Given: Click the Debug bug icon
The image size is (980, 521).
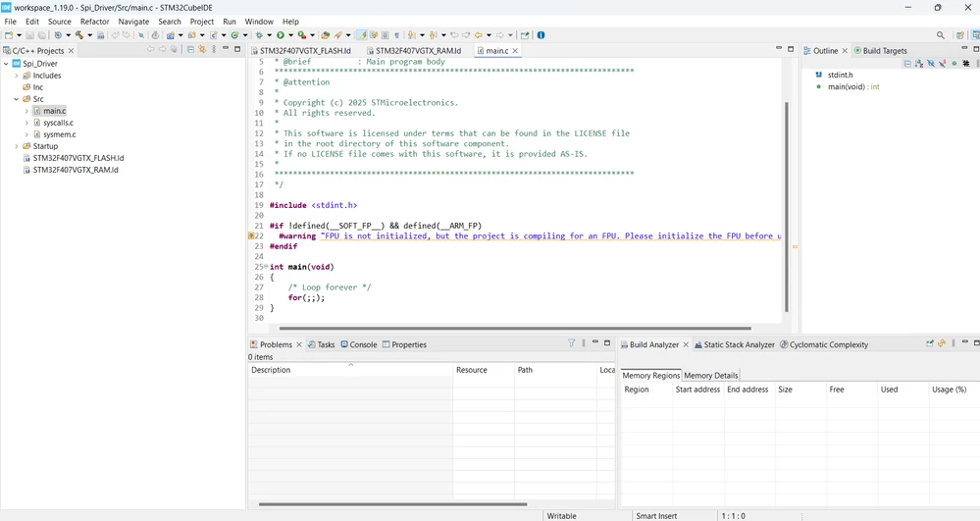Looking at the screenshot, I should tap(259, 35).
